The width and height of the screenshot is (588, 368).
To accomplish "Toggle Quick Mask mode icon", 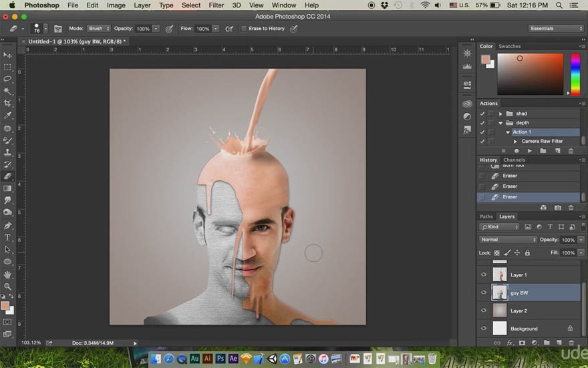I will point(7,322).
